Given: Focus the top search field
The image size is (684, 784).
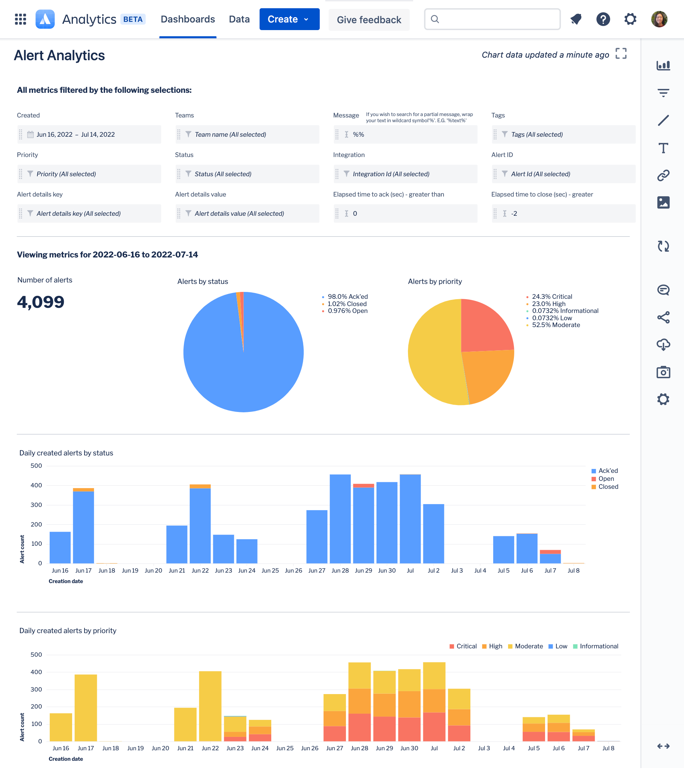Looking at the screenshot, I should (x=492, y=19).
